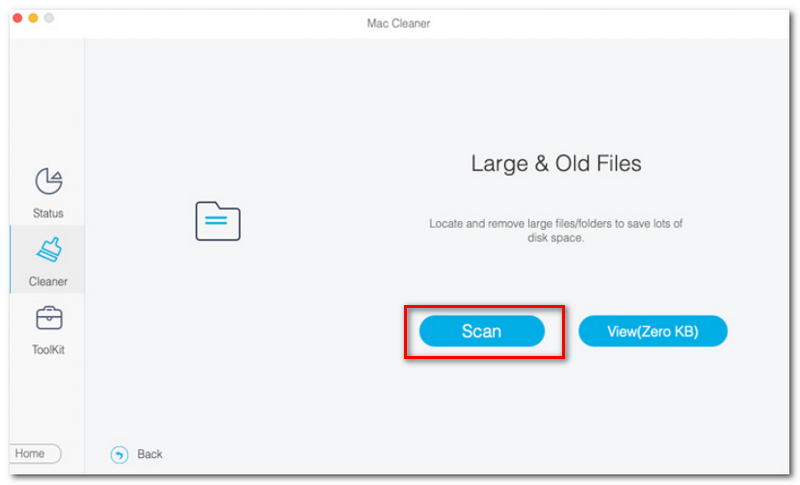Image resolution: width=800 pixels, height=485 pixels.
Task: Click the 'Locate and remove large files' description
Action: pos(556,231)
